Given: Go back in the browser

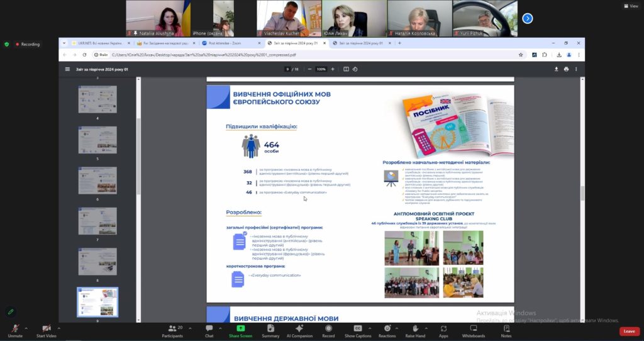Looking at the screenshot, I should [65, 55].
